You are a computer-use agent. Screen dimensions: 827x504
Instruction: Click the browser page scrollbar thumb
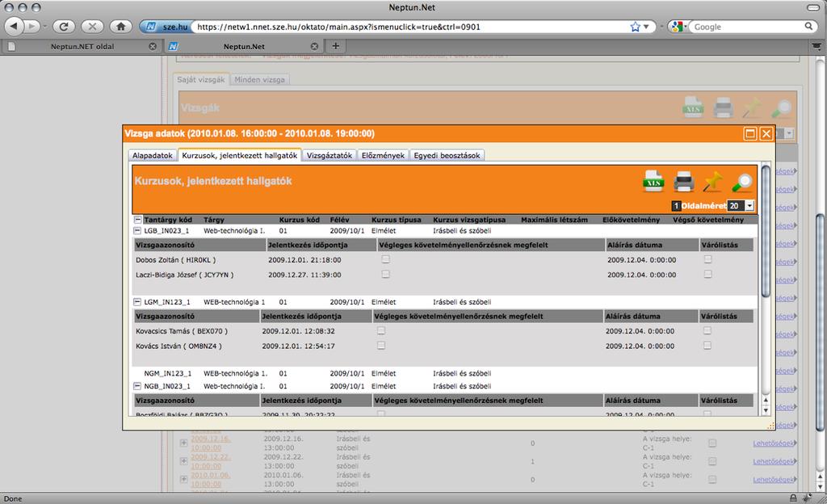click(x=821, y=323)
